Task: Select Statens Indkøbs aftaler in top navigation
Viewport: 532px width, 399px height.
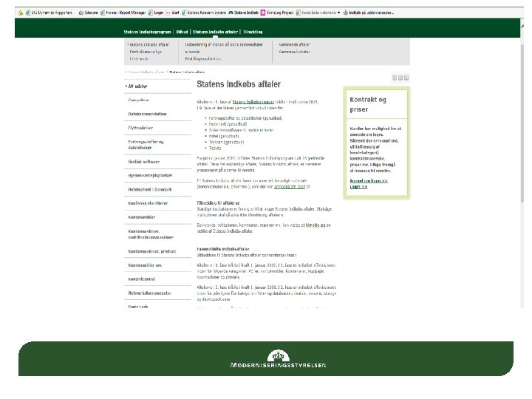Action: (x=215, y=32)
